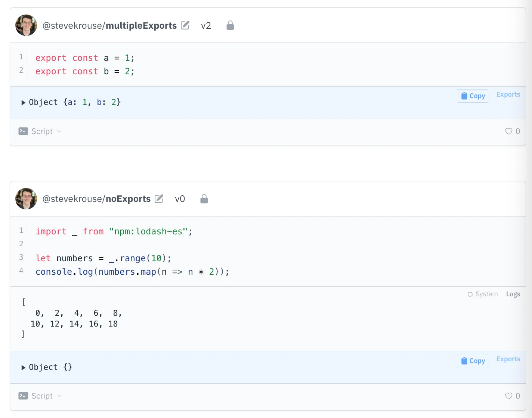Click the lock icon on noExports val
The image size is (532, 418).
point(204,199)
